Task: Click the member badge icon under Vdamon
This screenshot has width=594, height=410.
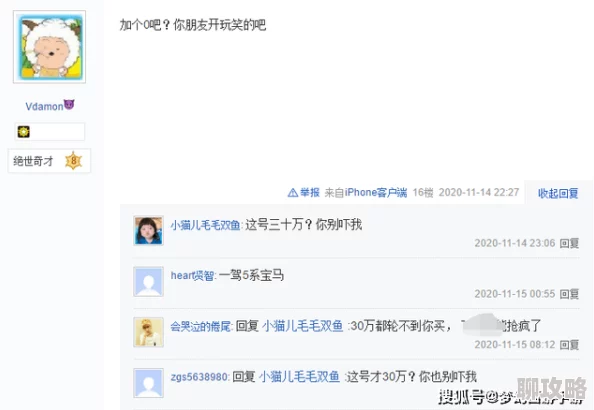Action: (x=23, y=132)
